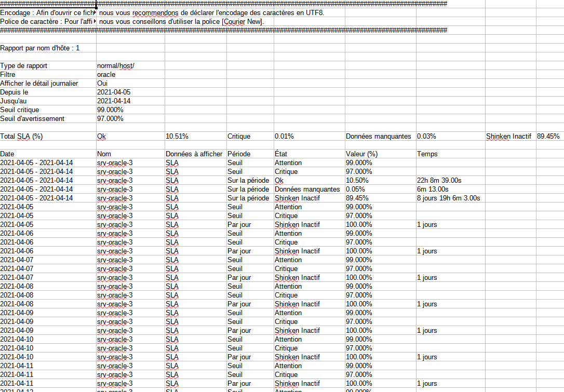Screen dimensions: 564x392
Task: Select the 'Police de caractère' text cell
Action: 48,22
